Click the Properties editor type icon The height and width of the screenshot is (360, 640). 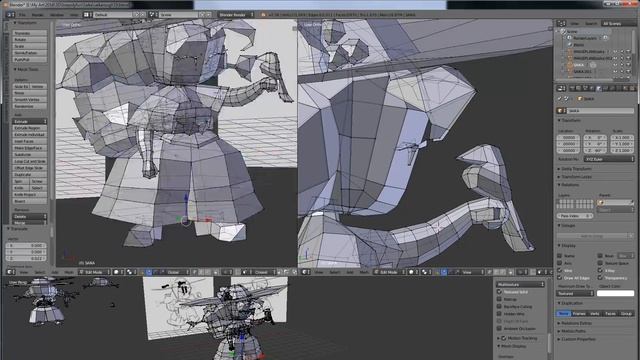[x=562, y=88]
